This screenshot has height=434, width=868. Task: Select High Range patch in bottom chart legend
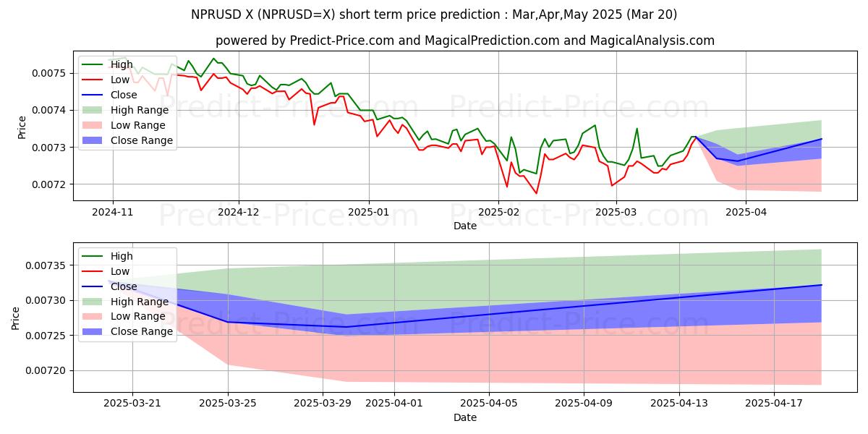click(94, 302)
